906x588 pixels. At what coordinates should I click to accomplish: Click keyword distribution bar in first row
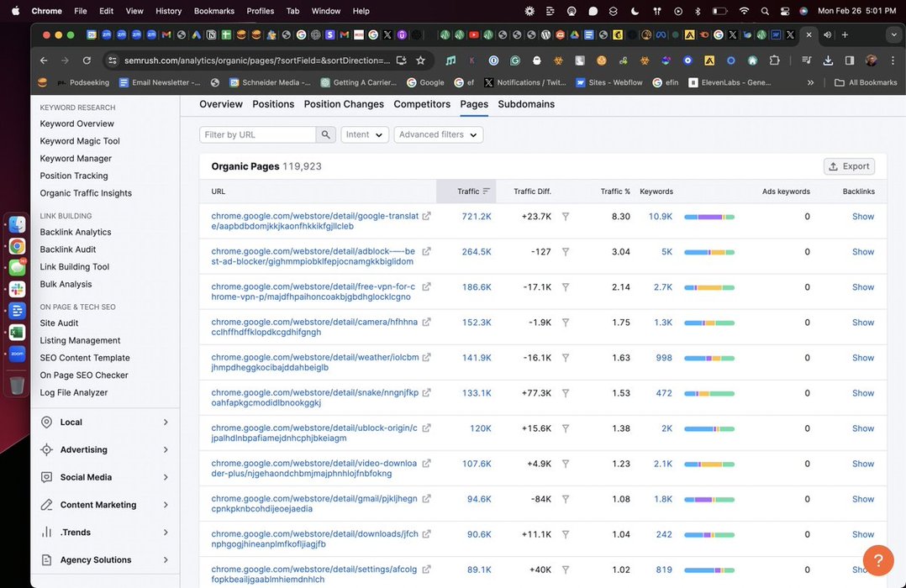(709, 217)
